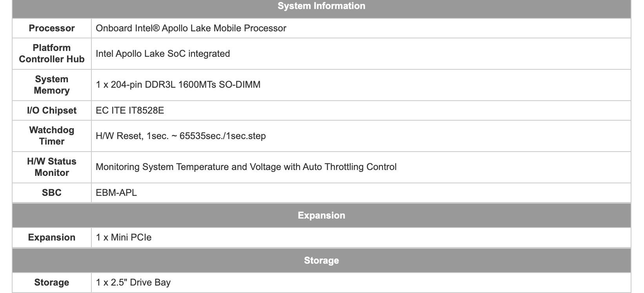Select the SBC row label

click(x=52, y=193)
